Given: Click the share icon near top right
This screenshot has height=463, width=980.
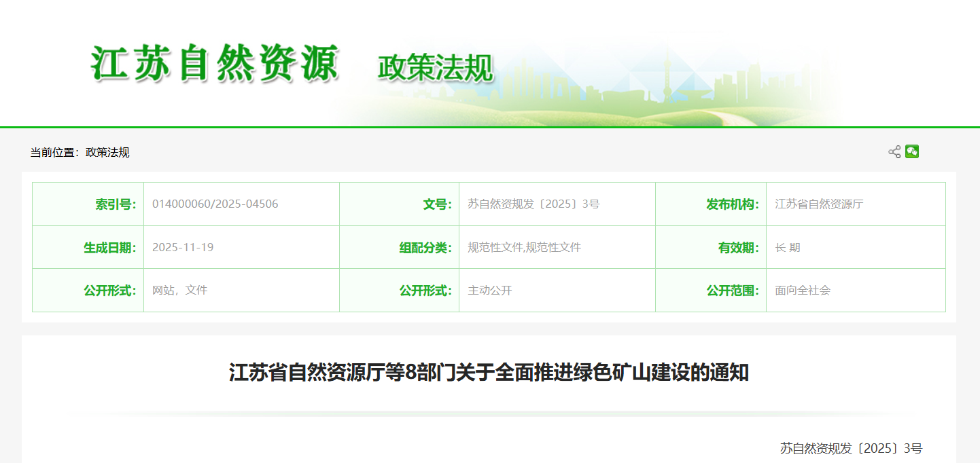Looking at the screenshot, I should pos(895,152).
